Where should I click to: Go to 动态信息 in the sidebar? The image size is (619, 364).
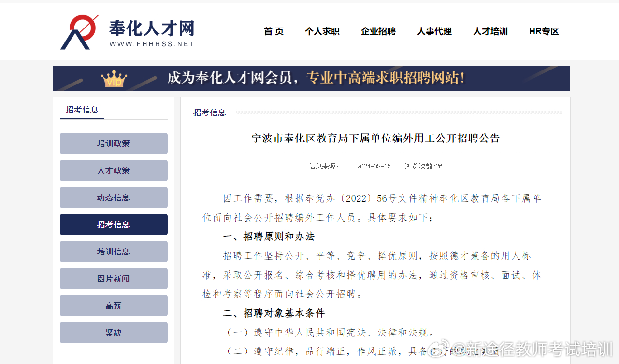(x=114, y=197)
